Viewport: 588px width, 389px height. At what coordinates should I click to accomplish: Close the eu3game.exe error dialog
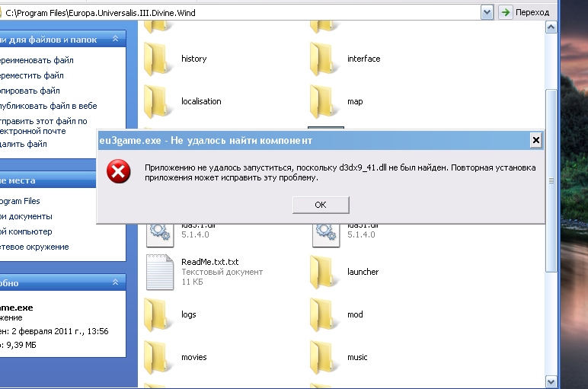[536, 140]
